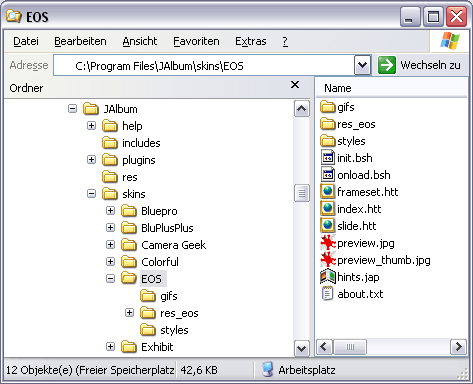Collapse the JAlbum tree node
The width and height of the screenshot is (473, 384).
point(72,109)
